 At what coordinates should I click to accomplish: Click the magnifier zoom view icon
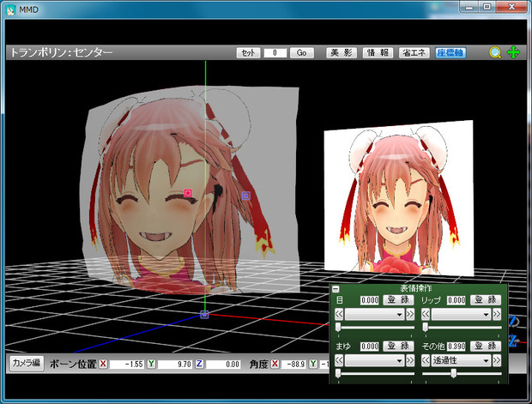tap(495, 52)
